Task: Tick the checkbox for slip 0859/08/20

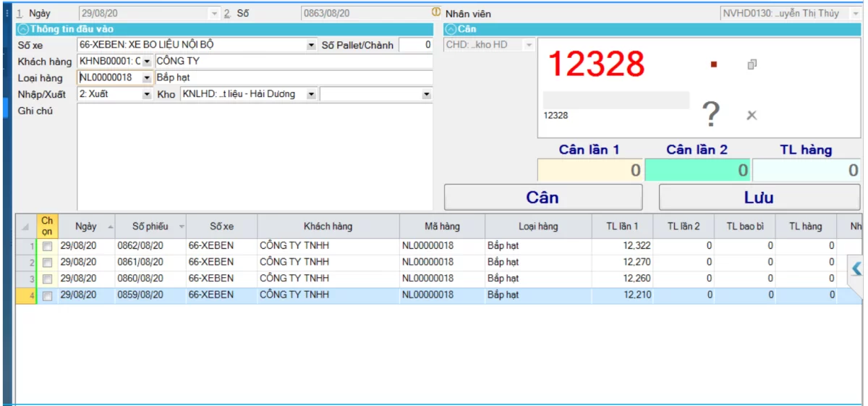Action: click(47, 295)
